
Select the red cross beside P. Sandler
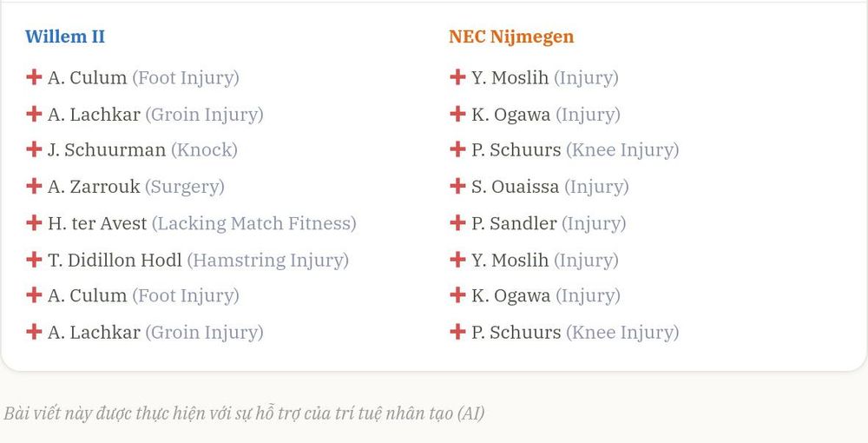[457, 222]
